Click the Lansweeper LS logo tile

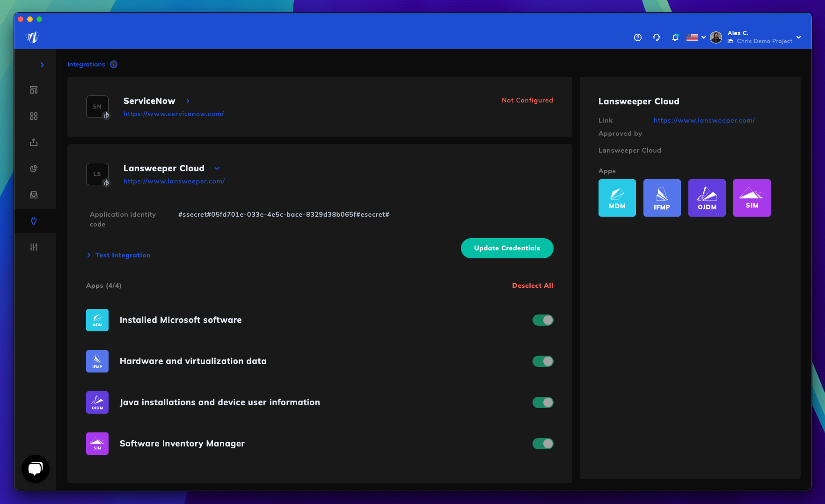click(97, 174)
